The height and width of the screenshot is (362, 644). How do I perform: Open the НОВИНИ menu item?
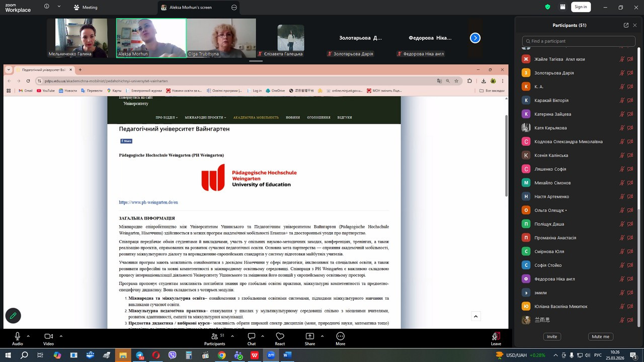pyautogui.click(x=293, y=118)
